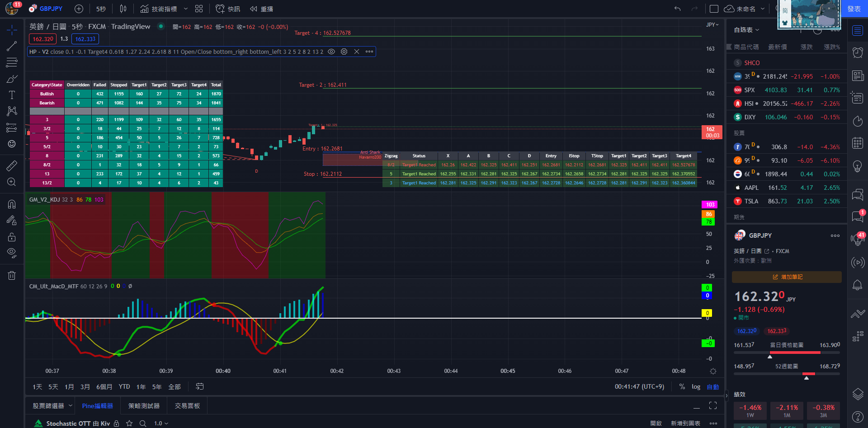Viewport: 868px width, 428px height.
Task: Remove the HP-V2 indicator
Action: (357, 52)
